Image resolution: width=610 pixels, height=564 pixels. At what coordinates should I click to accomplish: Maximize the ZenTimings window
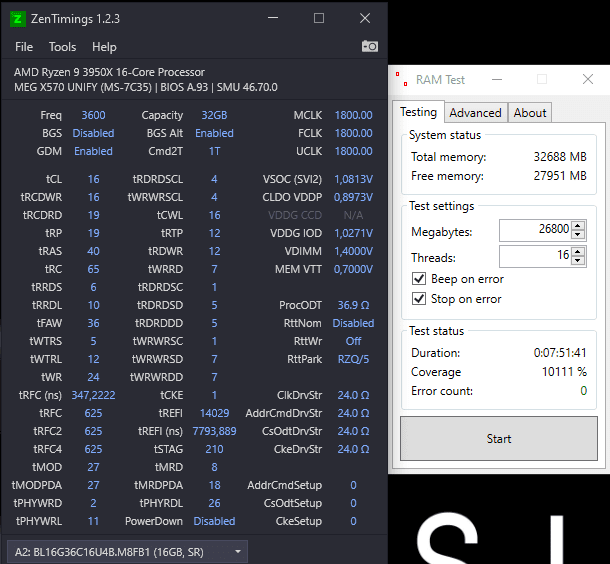pos(319,18)
